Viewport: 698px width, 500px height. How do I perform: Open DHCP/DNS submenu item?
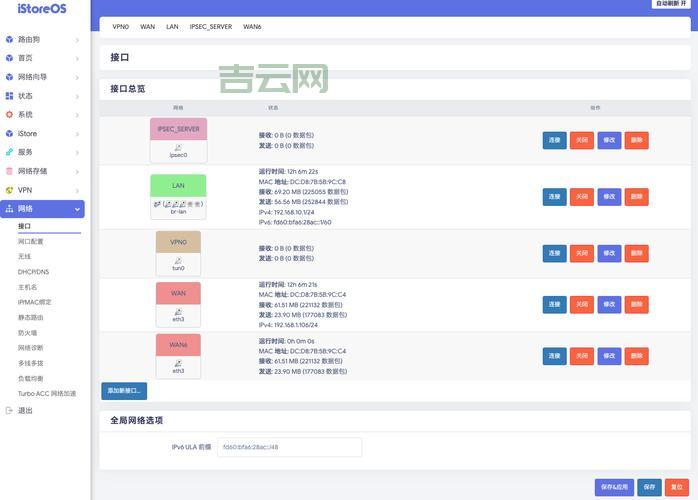coord(33,272)
